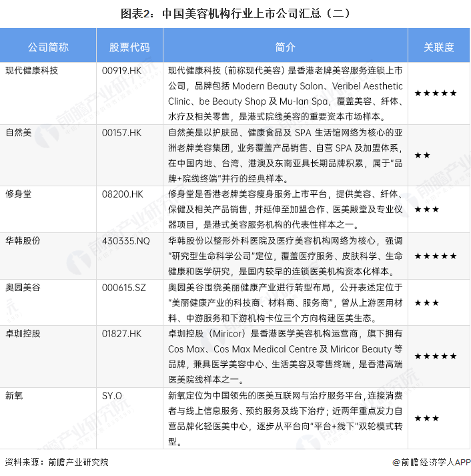The image size is (471, 476).
Task: Select stock code 08200.HK
Action: [x=122, y=194]
